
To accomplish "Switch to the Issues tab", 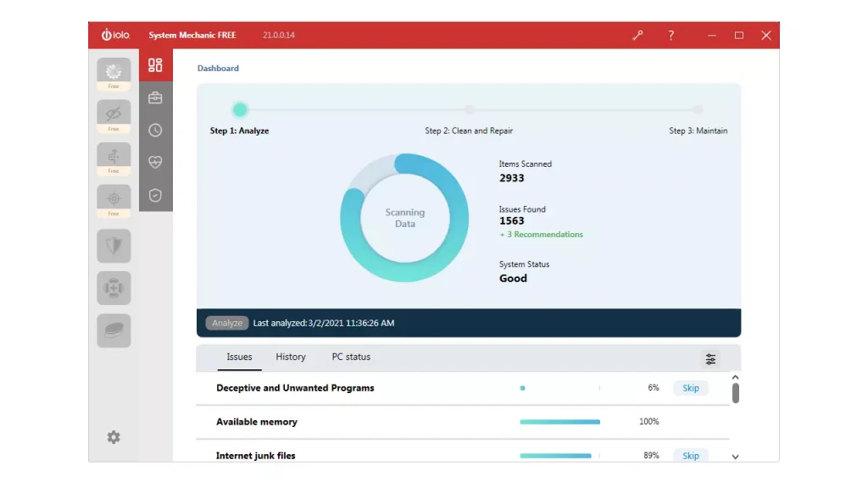I will (x=239, y=357).
